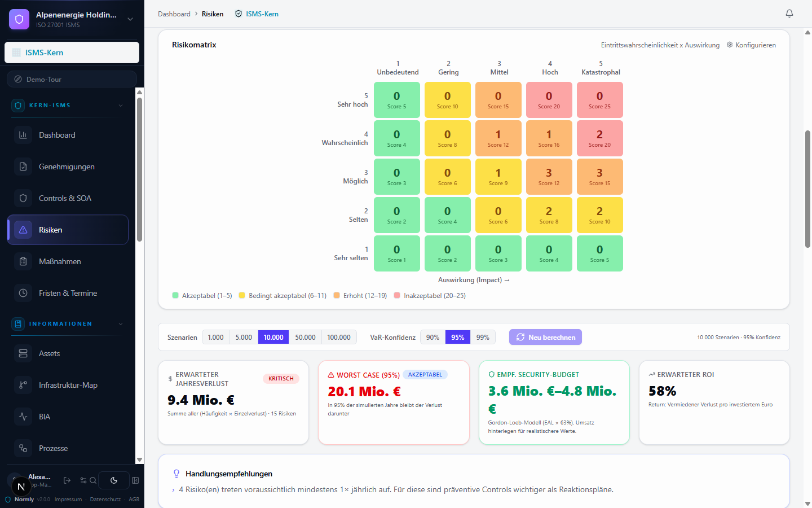This screenshot has width=812, height=508.
Task: Click the yellow Score 9 matrix cell
Action: point(498,177)
